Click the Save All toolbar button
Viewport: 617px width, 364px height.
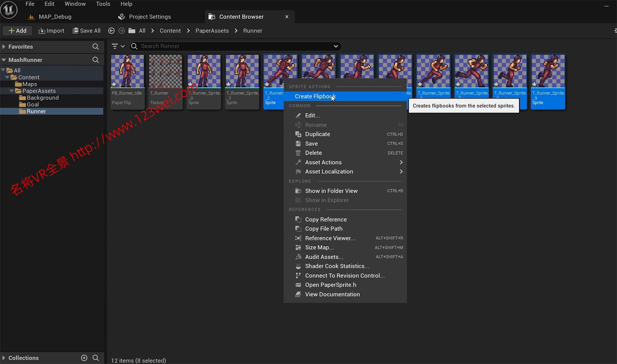(86, 31)
